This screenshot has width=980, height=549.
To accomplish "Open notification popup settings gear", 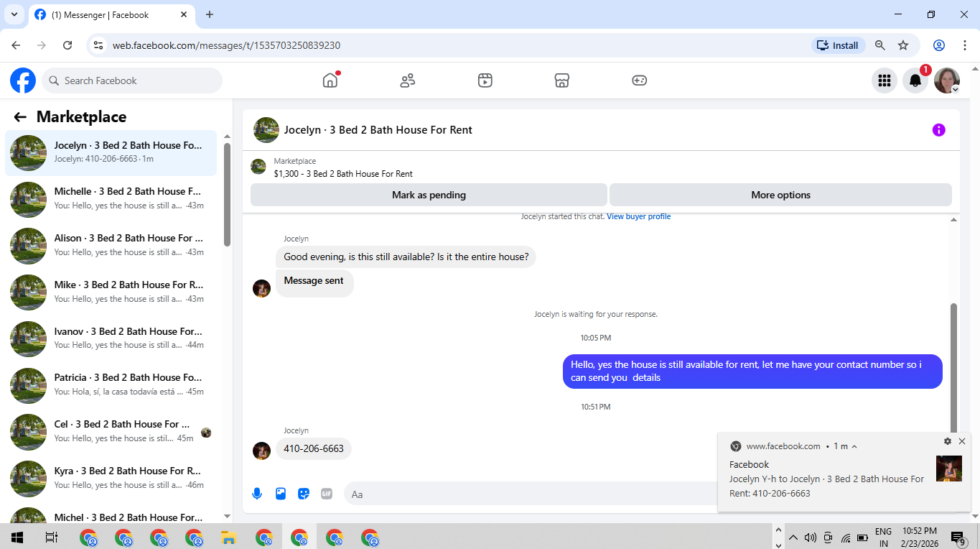I will [948, 441].
